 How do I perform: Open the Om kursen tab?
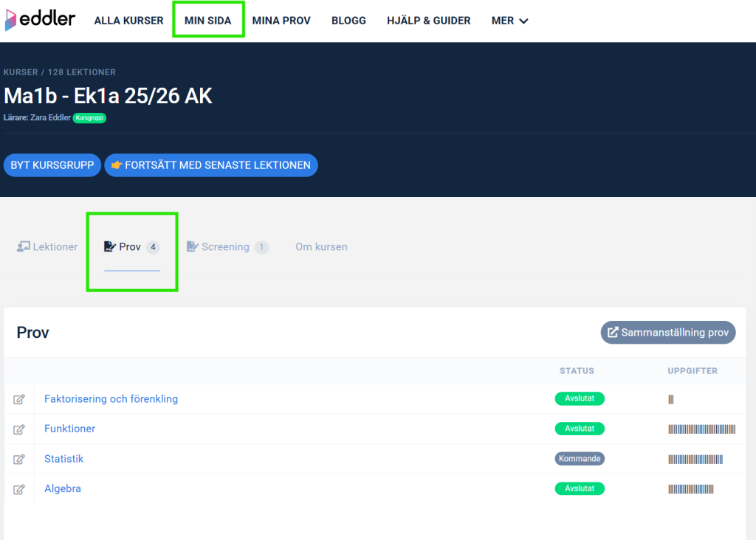(321, 247)
